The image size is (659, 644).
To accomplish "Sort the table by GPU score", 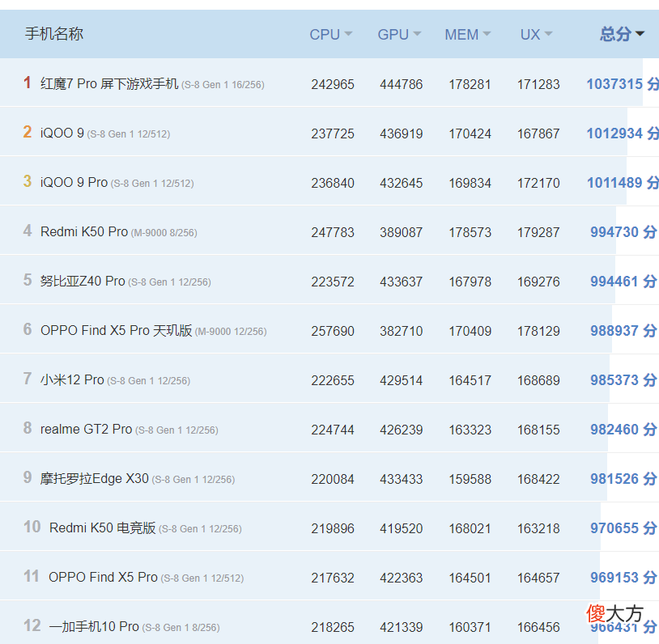I will 399,35.
